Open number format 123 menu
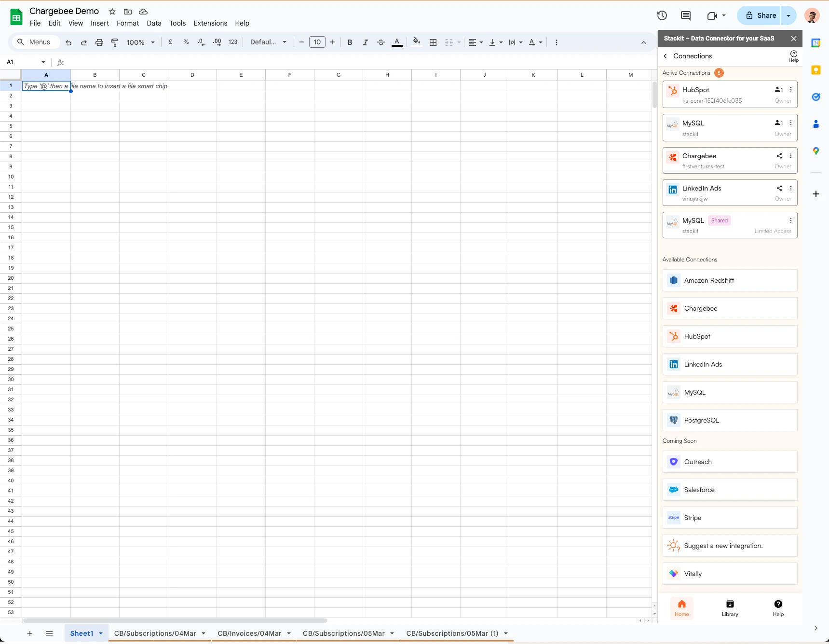This screenshot has width=829, height=644. tap(233, 42)
